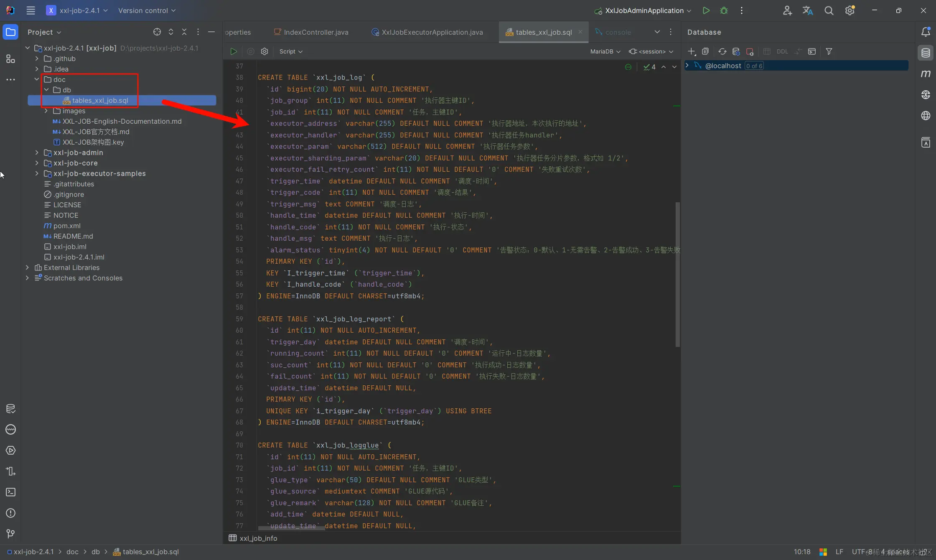Open the Project tool window icon
This screenshot has height=560, width=936.
(10, 32)
